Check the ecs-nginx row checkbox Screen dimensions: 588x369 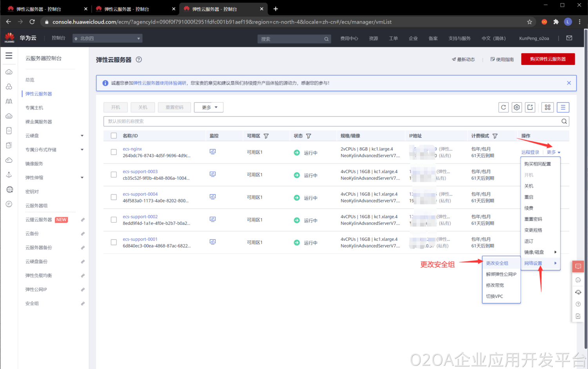(x=114, y=152)
